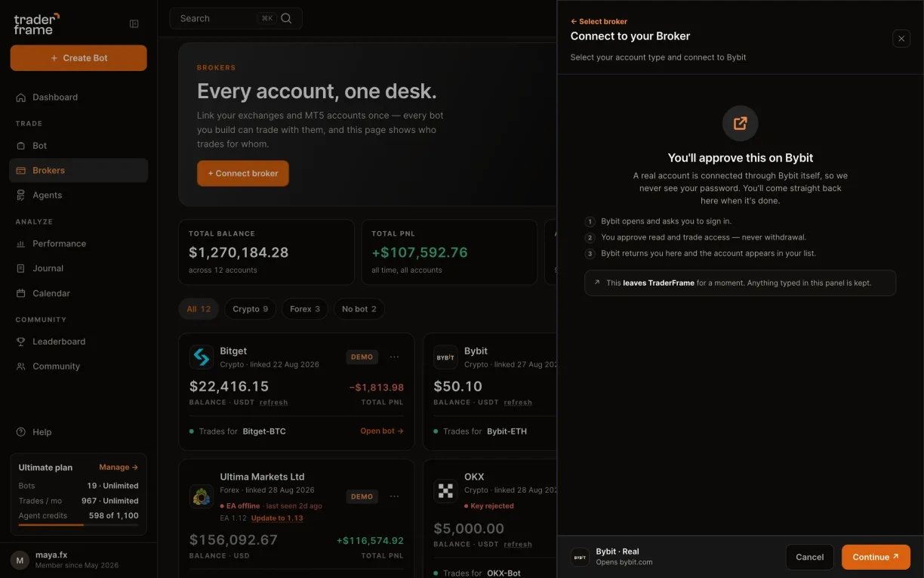Click the Total PNL +$107,592.76 value
924x578 pixels.
click(x=420, y=252)
